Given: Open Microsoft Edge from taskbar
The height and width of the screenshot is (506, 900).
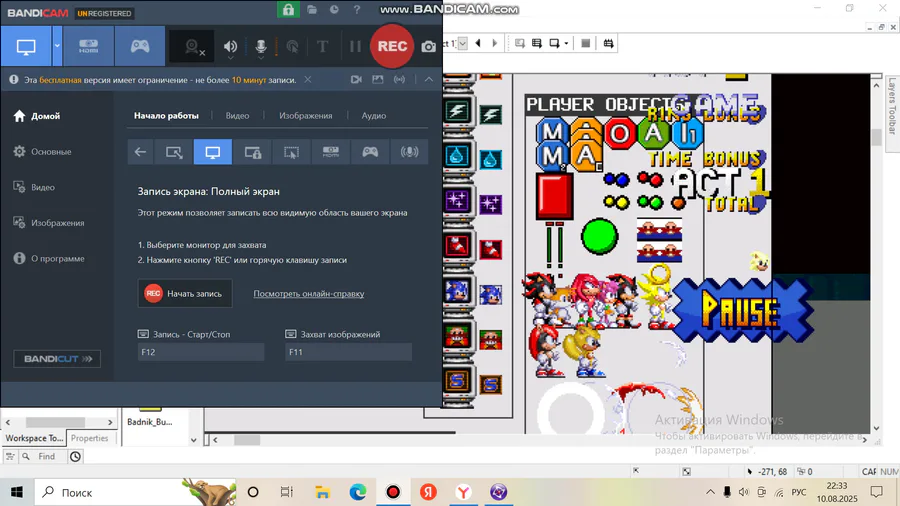Looking at the screenshot, I should [358, 492].
